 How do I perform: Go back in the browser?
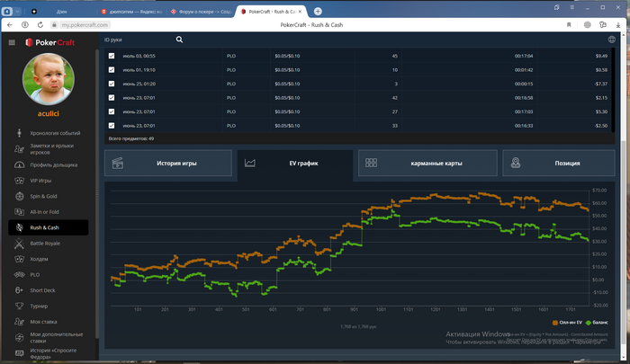point(10,25)
